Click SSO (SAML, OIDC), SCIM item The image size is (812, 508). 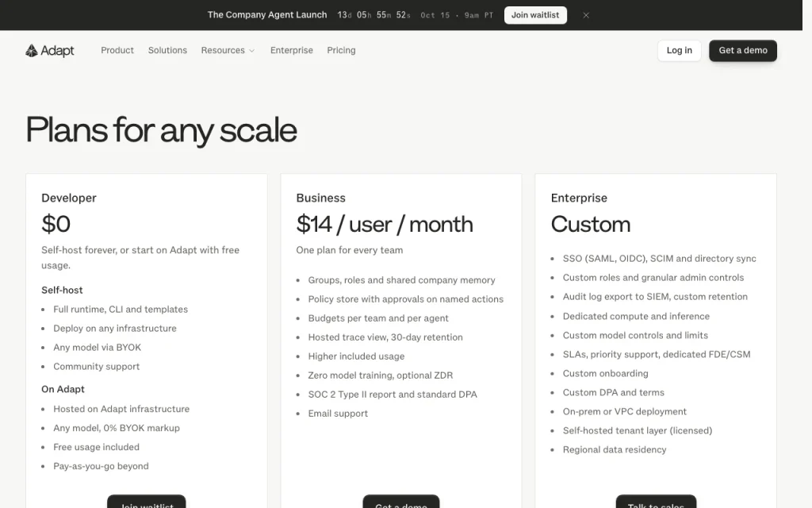659,259
